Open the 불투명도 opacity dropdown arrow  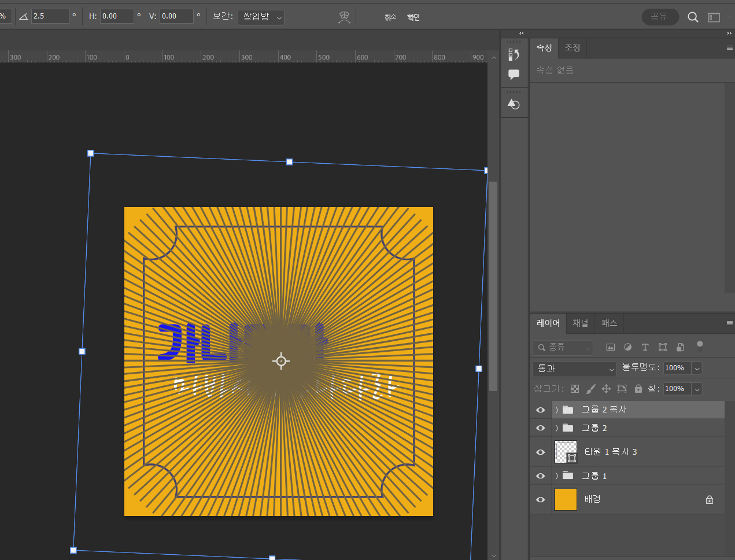[x=697, y=369]
